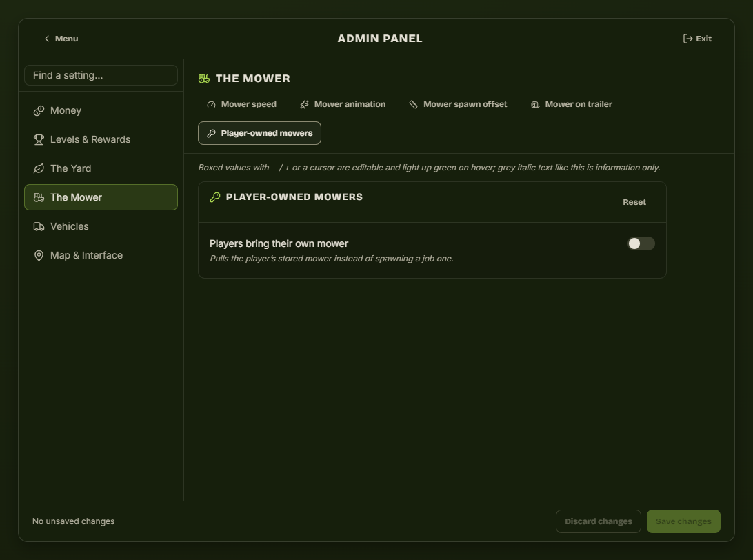The height and width of the screenshot is (560, 753).
Task: Click the PLAYER-OWNED MOWERS card title
Action: (x=294, y=197)
